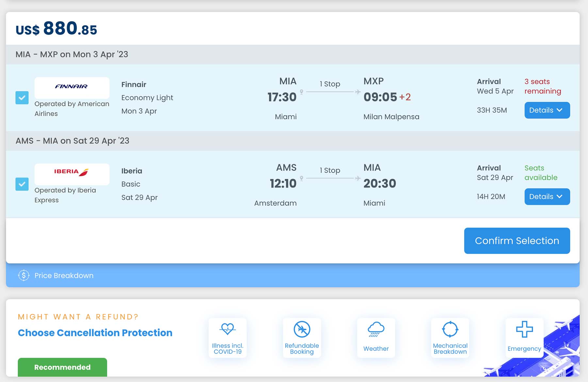Click the Price Breakdown dollar icon
Screen dimensions: 588x382
(24, 275)
